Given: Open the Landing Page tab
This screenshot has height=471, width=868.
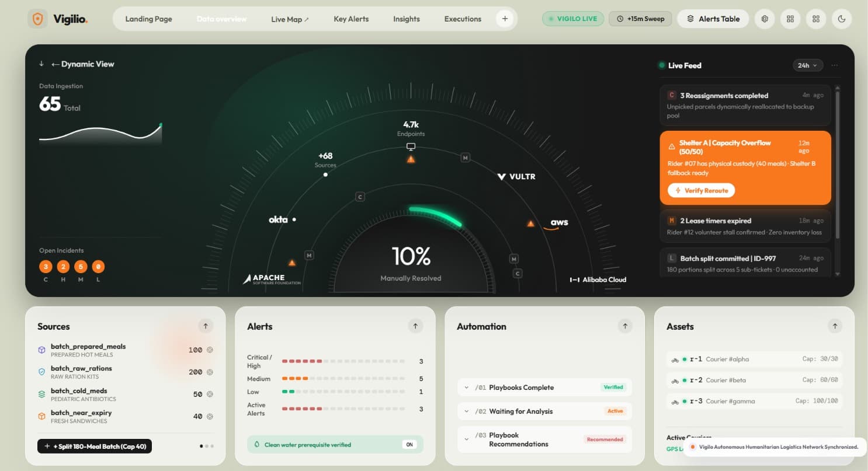Looking at the screenshot, I should tap(148, 19).
